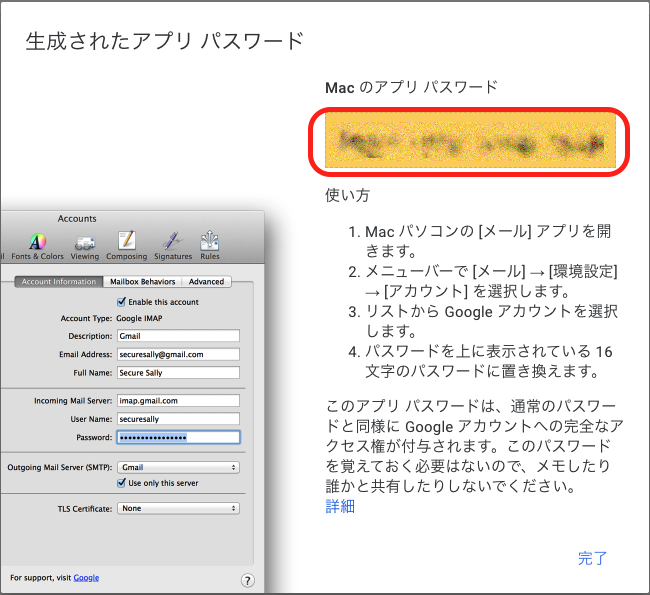Screen dimensions: 650x595
Task: Click the 生成されたアプリ パスワード heading
Action: click(x=165, y=41)
